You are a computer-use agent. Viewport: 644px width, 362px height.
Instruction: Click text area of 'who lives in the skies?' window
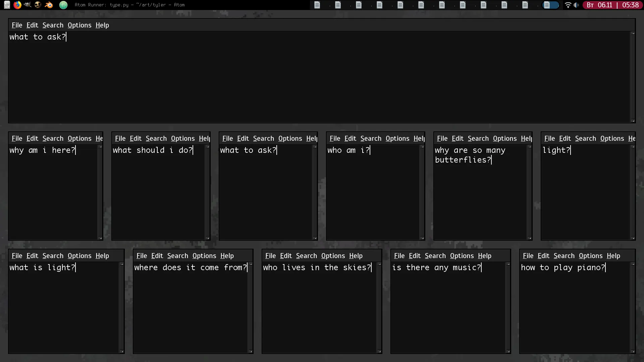pos(319,308)
